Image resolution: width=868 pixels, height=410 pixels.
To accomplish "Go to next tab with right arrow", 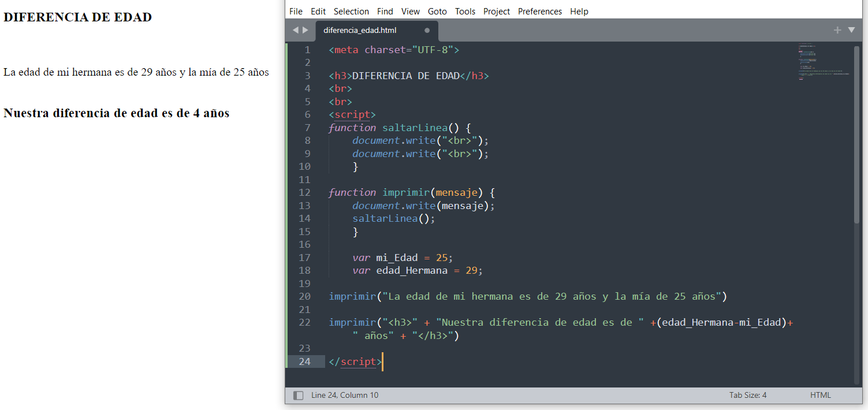I will click(306, 30).
